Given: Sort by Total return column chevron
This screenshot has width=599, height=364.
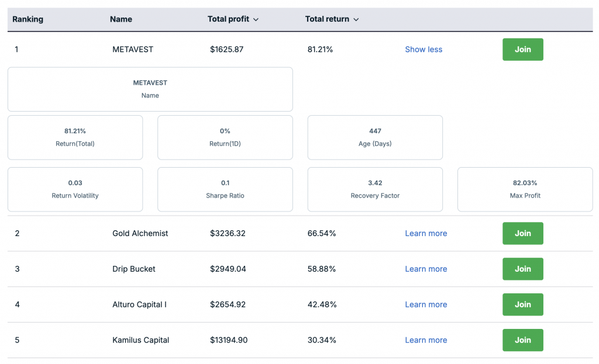Looking at the screenshot, I should click(356, 19).
